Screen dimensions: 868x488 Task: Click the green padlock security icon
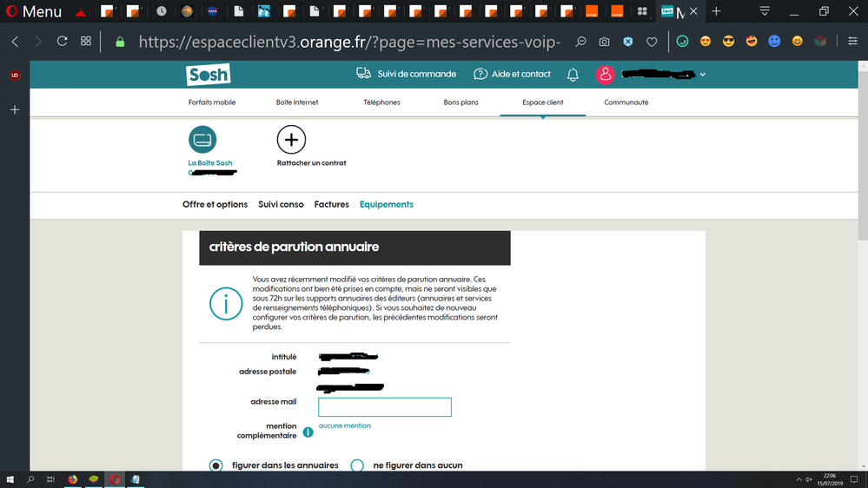point(120,42)
